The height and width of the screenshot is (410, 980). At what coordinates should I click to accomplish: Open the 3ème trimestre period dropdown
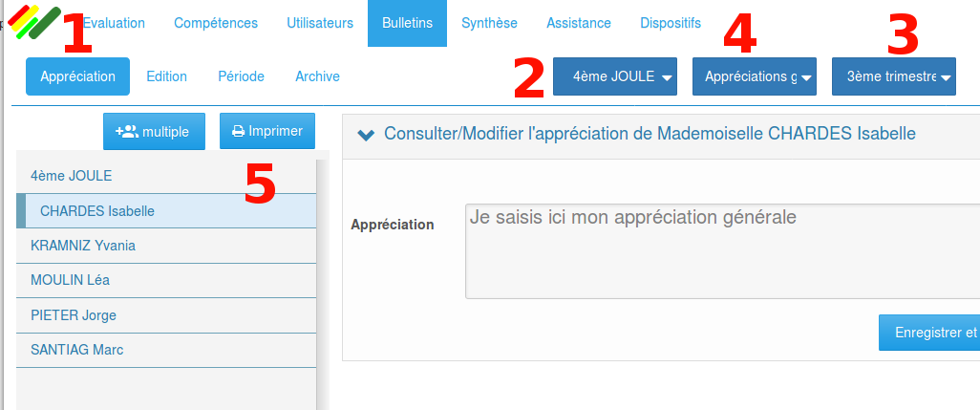[894, 76]
